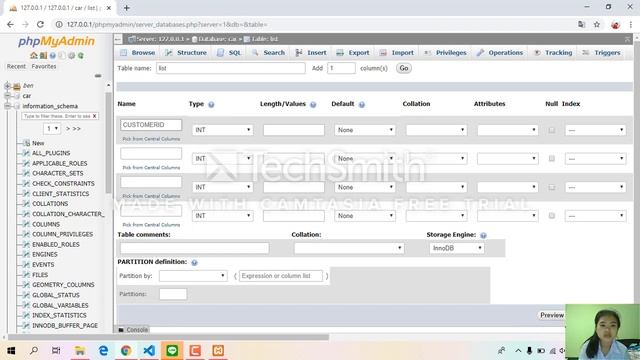Image resolution: width=640 pixels, height=360 pixels.
Task: Open Index dropdown for CUSTOMERID
Action: tap(596, 130)
